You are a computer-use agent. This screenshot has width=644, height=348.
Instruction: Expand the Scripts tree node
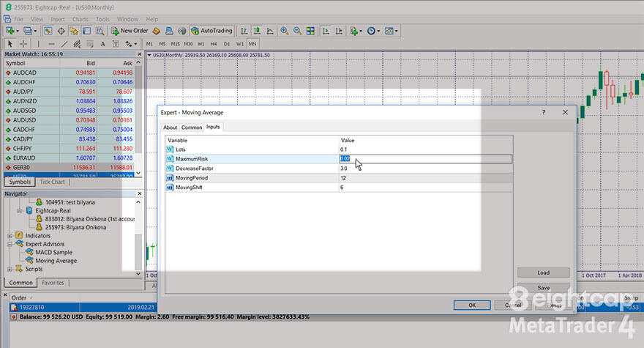coord(10,269)
